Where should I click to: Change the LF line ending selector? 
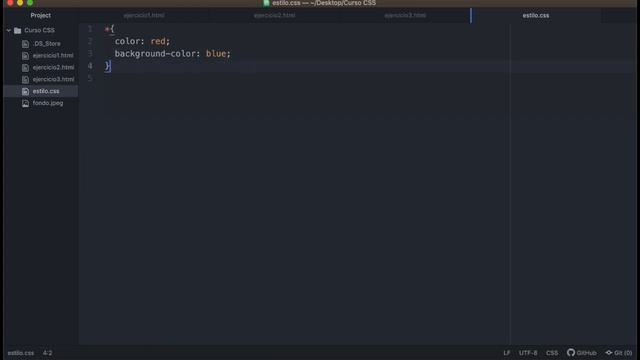click(507, 353)
